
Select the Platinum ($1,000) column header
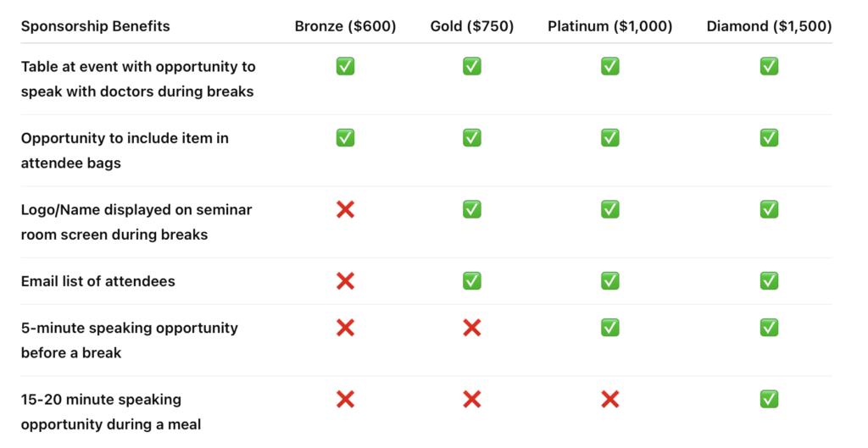(609, 26)
